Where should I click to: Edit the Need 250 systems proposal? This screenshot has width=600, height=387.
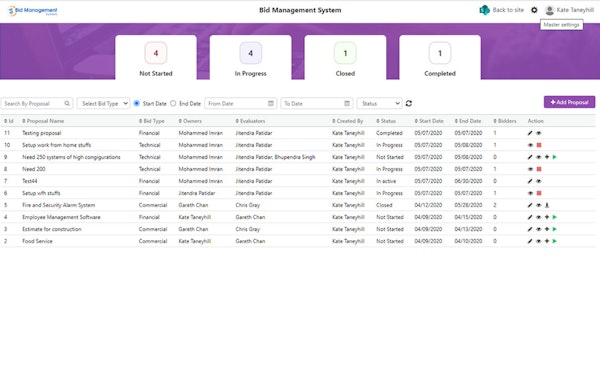pos(530,157)
